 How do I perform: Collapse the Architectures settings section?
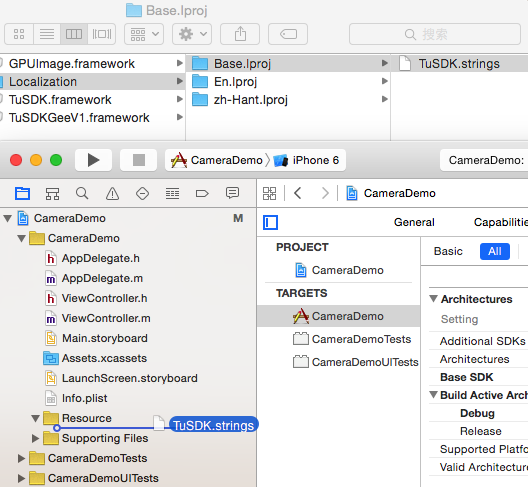[433, 299]
